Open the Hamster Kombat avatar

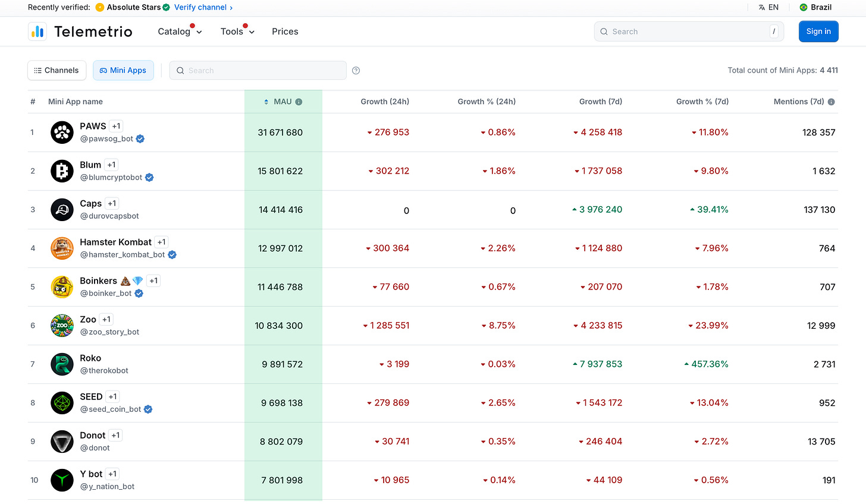pos(62,248)
